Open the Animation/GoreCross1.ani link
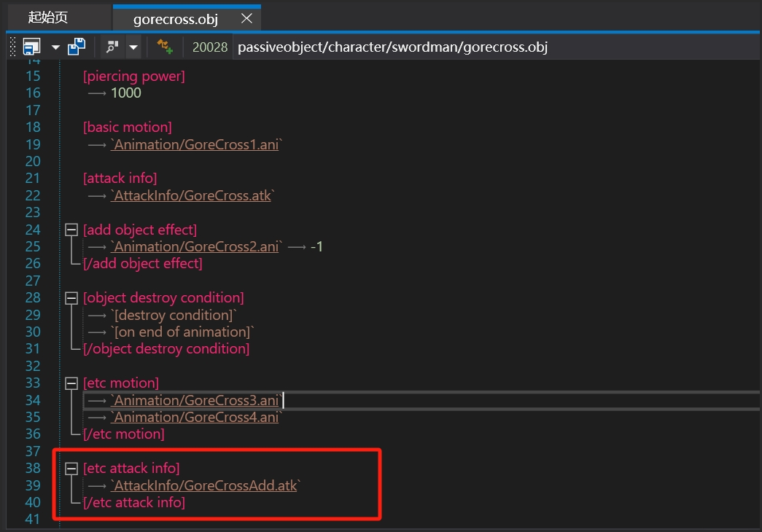 point(195,145)
